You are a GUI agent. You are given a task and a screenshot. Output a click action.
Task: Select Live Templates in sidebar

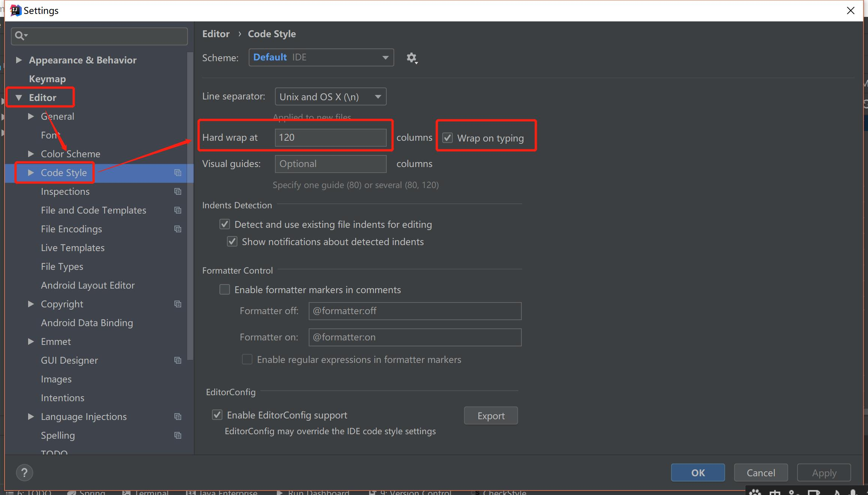point(73,248)
